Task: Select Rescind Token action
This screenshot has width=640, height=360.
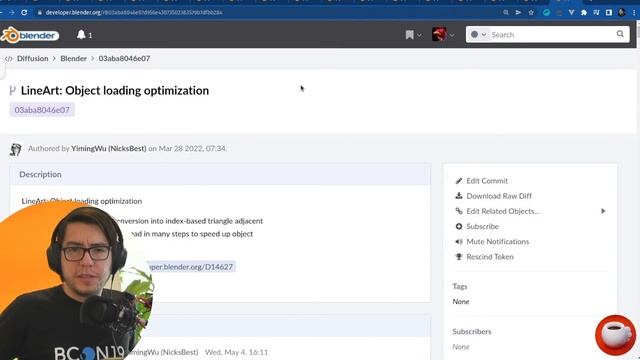Action: (x=490, y=257)
